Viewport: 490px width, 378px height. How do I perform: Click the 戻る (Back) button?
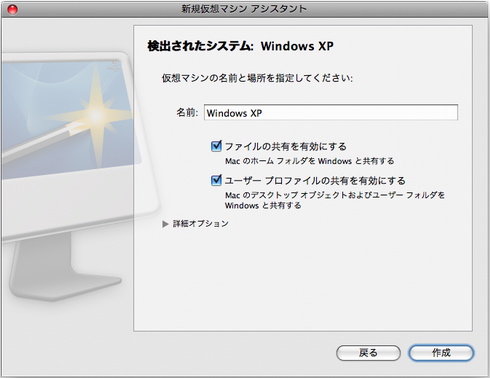pyautogui.click(x=368, y=353)
